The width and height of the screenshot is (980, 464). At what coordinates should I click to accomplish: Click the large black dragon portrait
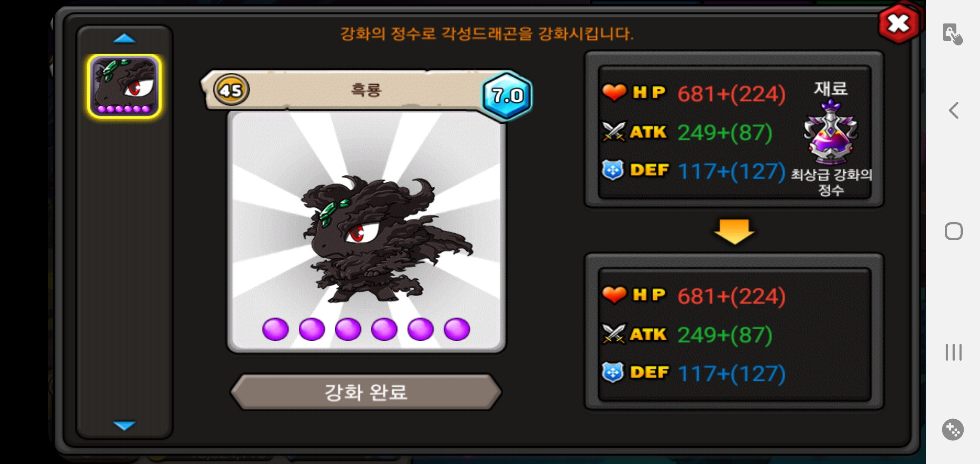[366, 232]
